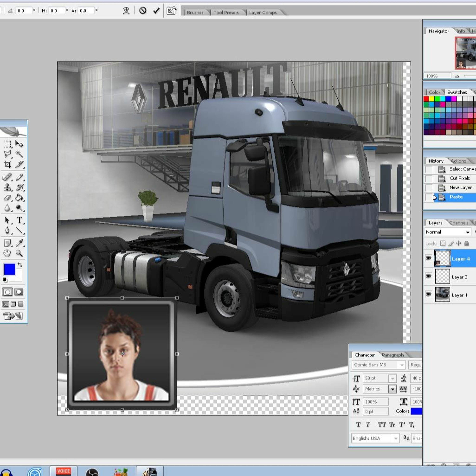Viewport: 476px width, 476px height.
Task: Switch to the Color tab
Action: pos(434,92)
